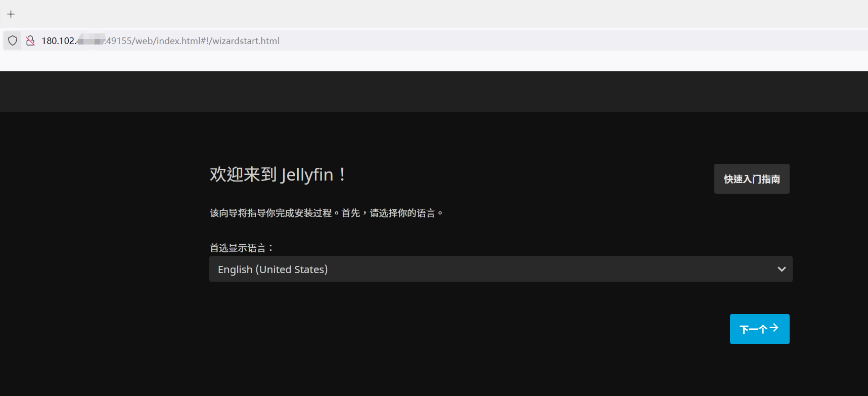Click the 首选显示语言 label
Screen dimensions: 868x396
242,248
